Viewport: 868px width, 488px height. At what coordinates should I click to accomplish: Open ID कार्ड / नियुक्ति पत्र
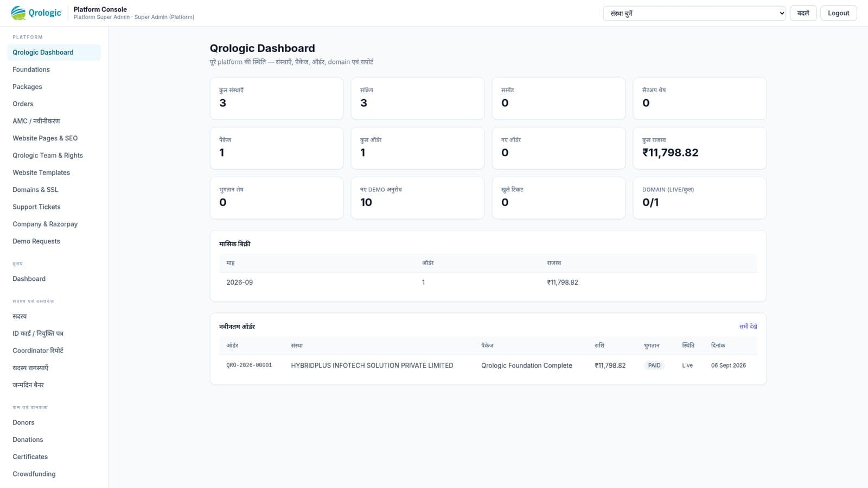pyautogui.click(x=54, y=333)
